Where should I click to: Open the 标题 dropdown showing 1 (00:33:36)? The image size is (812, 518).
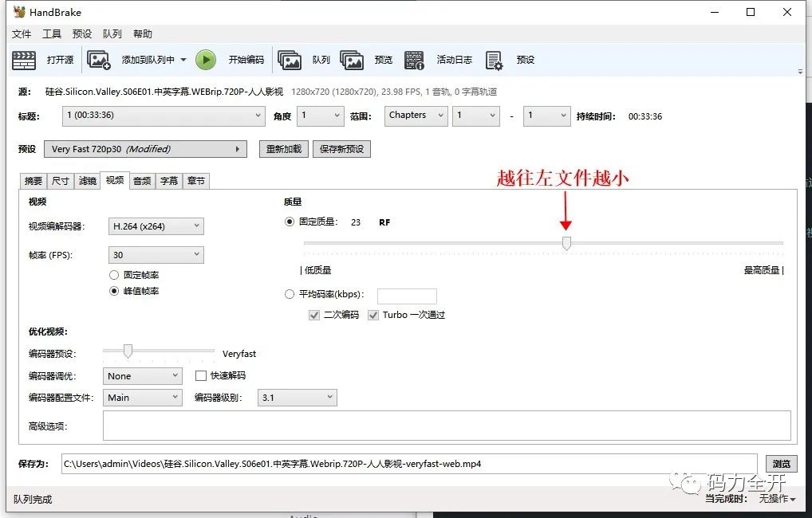point(164,116)
